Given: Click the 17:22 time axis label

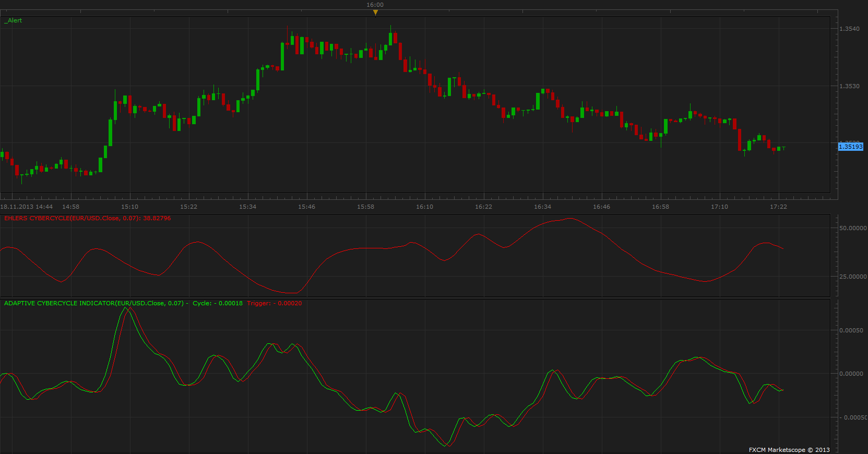Looking at the screenshot, I should pos(778,207).
